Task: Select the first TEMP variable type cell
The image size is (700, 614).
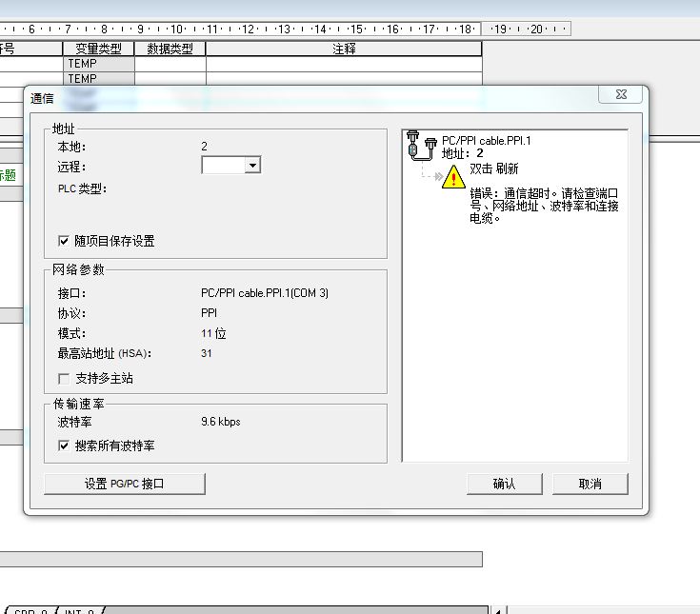Action: click(82, 64)
